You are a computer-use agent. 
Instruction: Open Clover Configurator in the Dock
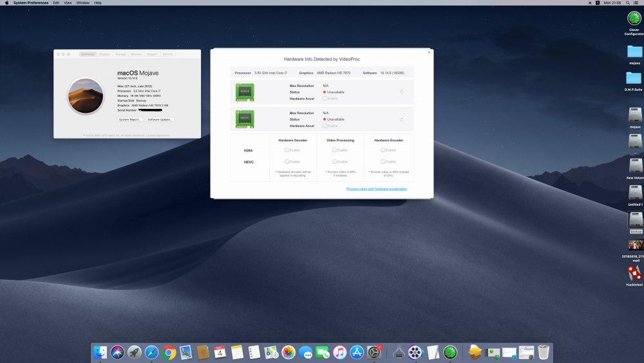(450, 352)
